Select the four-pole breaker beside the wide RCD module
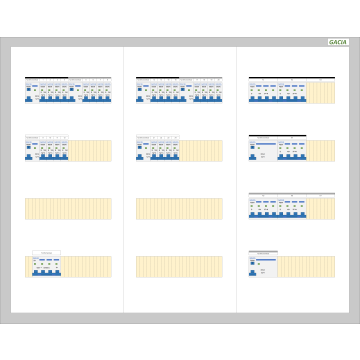 (x=292, y=151)
